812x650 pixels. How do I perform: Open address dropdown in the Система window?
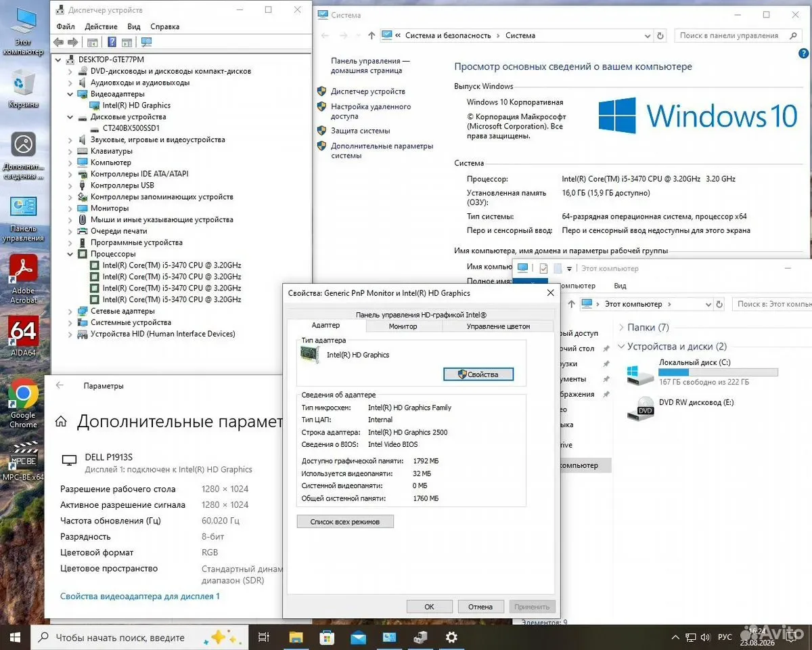(x=648, y=35)
